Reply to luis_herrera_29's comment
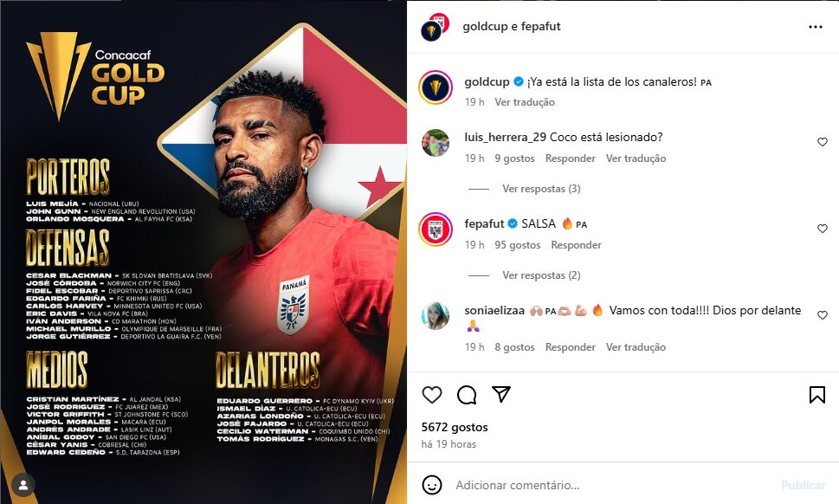Image resolution: width=839 pixels, height=504 pixels. (570, 158)
